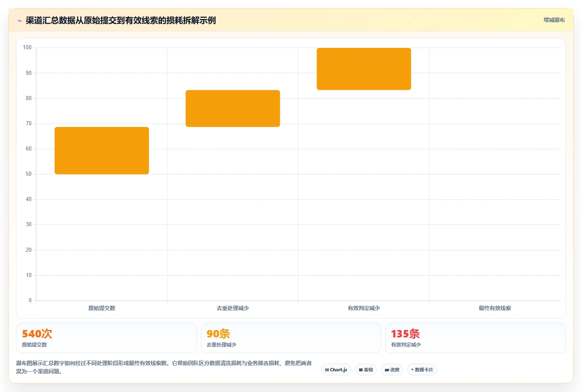The width and height of the screenshot is (582, 392).
Task: Click the y-axis value 100
Action: pos(27,48)
